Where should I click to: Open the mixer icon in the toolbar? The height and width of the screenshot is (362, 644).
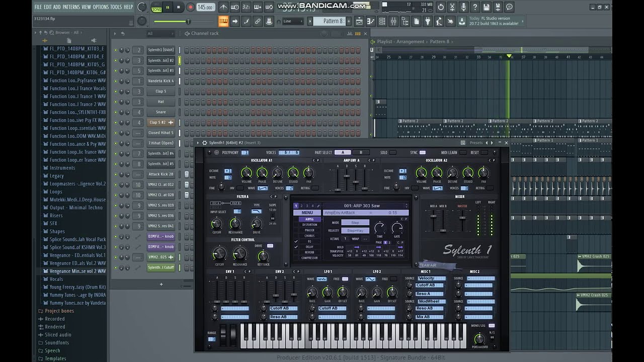[393, 21]
